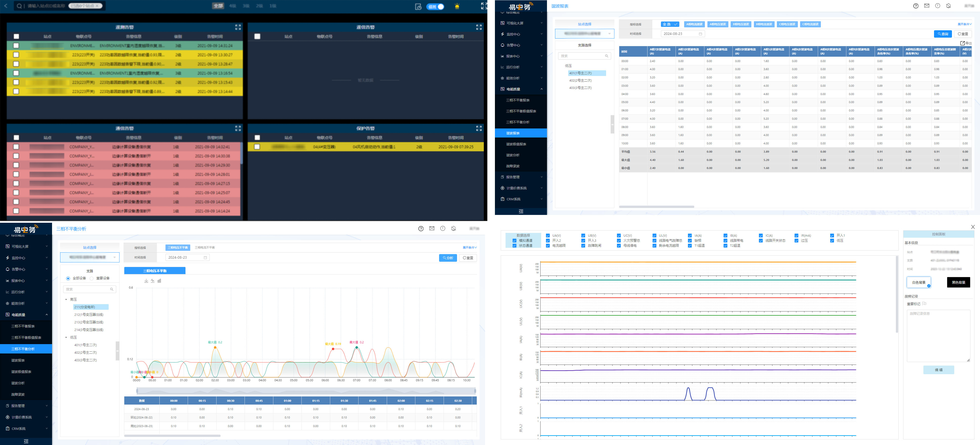This screenshot has width=980, height=445.
Task: Open mail icon in 谐波报表 header
Action: coord(926,6)
